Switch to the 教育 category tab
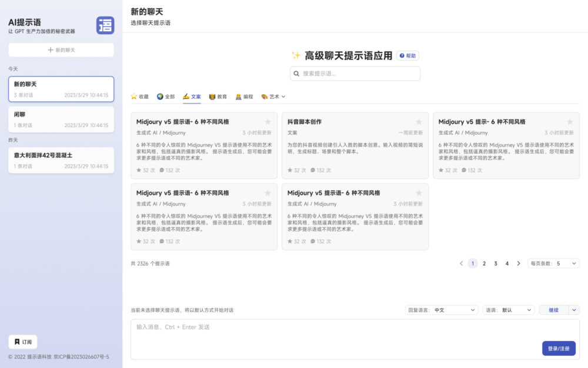The image size is (588, 368). 219,96
